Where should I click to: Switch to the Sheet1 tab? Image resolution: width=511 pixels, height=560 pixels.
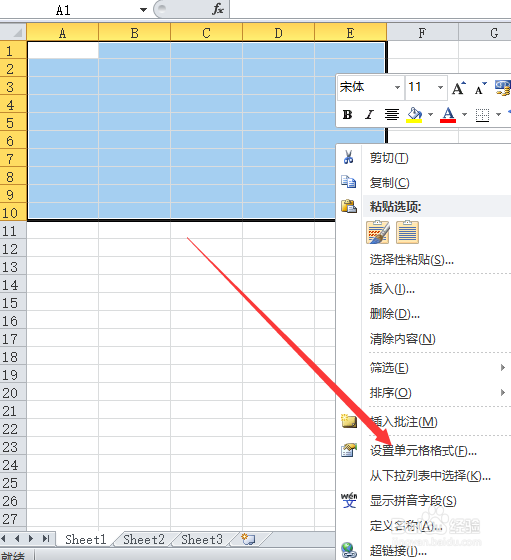(86, 539)
